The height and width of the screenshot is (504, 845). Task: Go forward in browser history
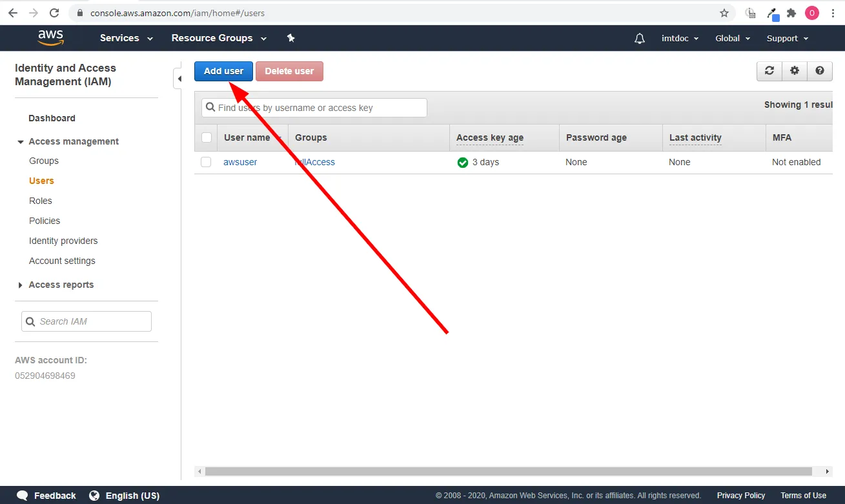pos(34,13)
